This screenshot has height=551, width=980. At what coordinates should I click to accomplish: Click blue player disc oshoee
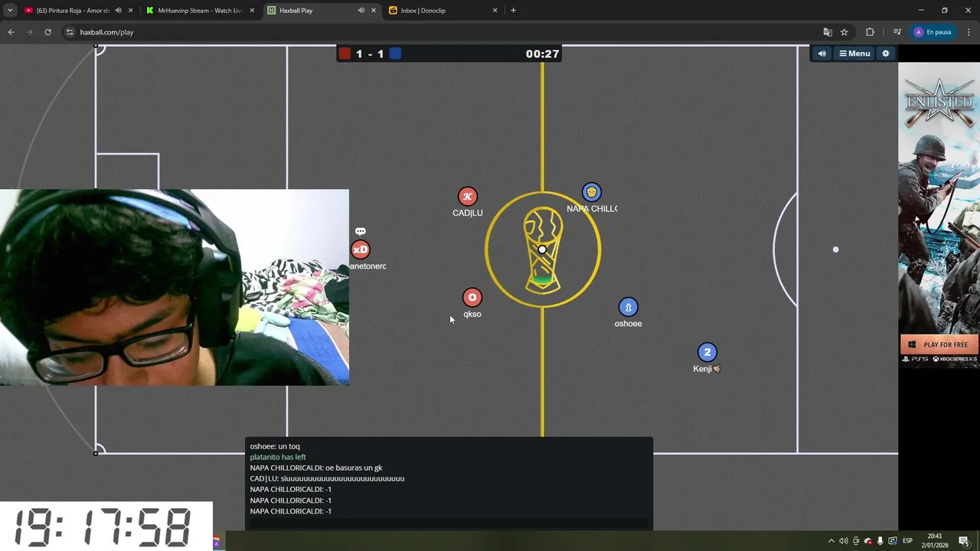(x=628, y=307)
